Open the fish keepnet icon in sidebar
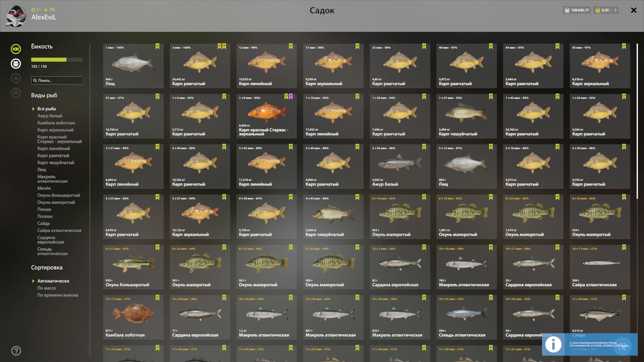644x362 pixels. tap(16, 49)
